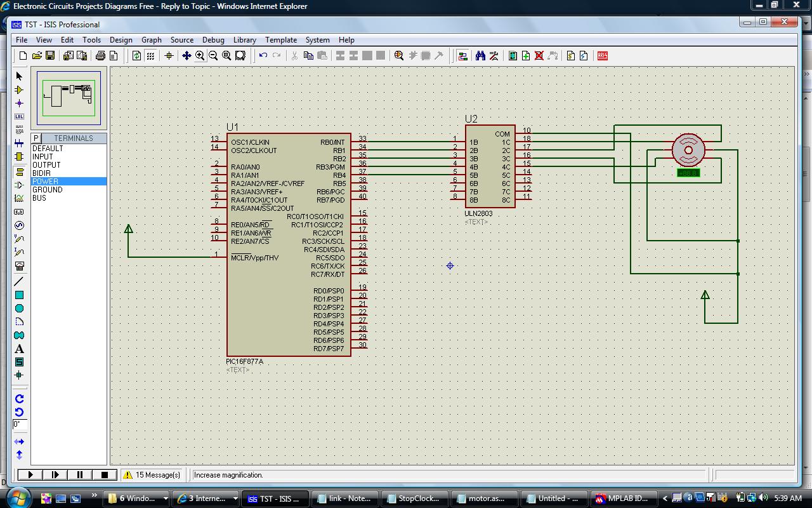Open the Library menu
Image resolution: width=812 pixels, height=508 pixels.
point(244,39)
